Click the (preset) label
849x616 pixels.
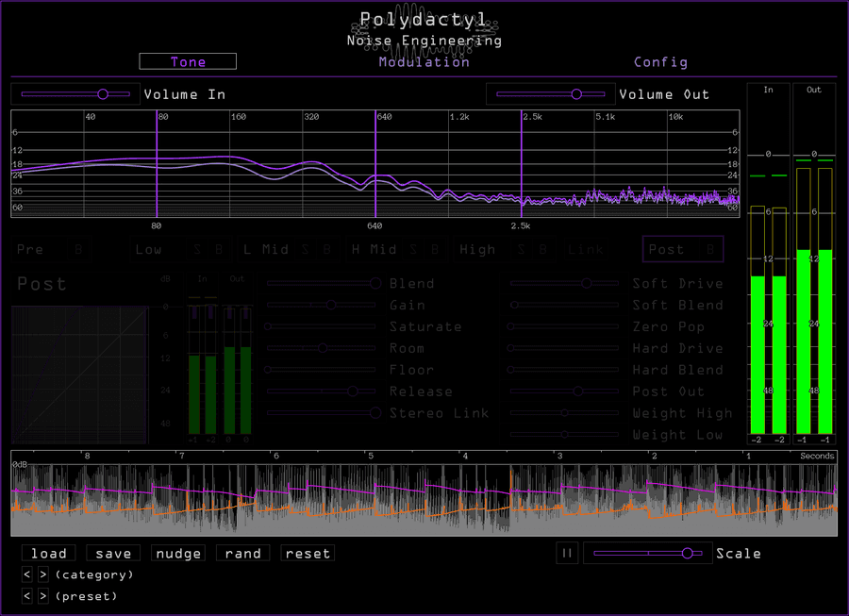click(86, 596)
